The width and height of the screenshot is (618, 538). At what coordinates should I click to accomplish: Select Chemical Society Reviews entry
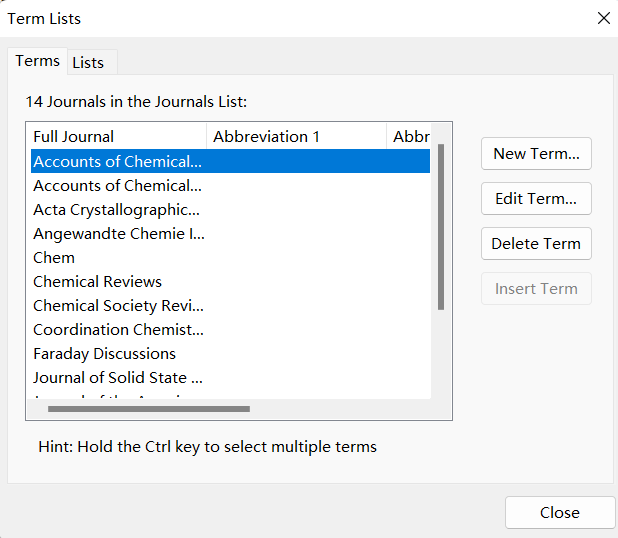click(x=230, y=306)
